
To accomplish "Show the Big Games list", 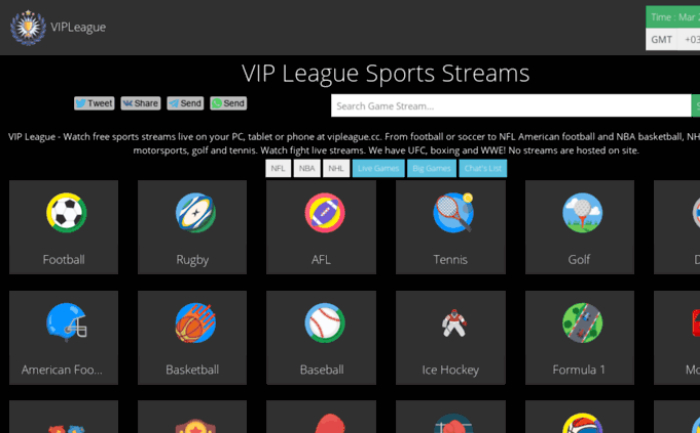I will click(x=432, y=168).
